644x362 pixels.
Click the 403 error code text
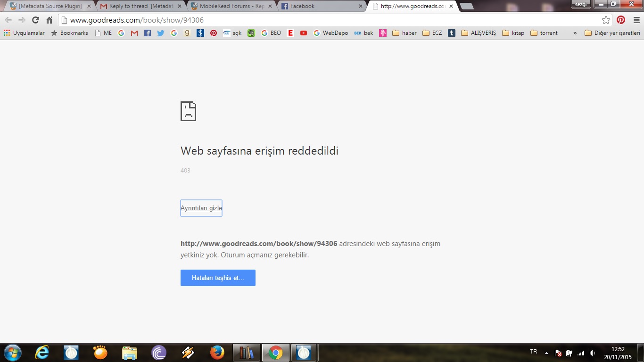(x=185, y=170)
